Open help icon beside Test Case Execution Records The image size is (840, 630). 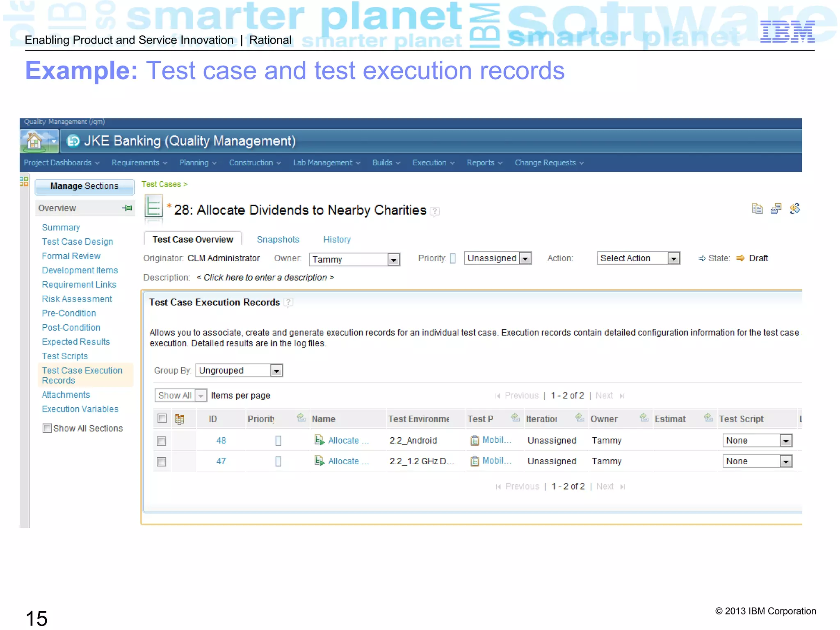[x=289, y=303]
